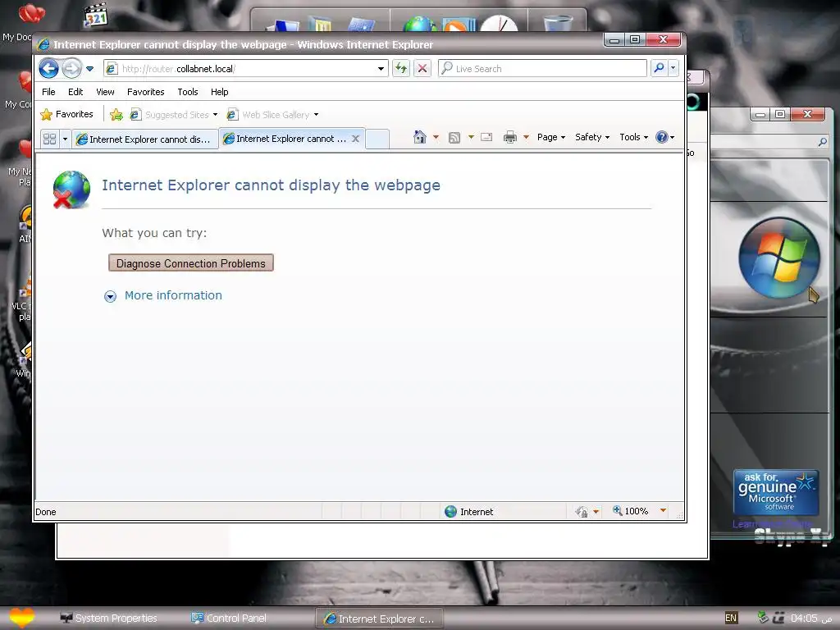Click the RSS feeds icon

[x=454, y=138]
